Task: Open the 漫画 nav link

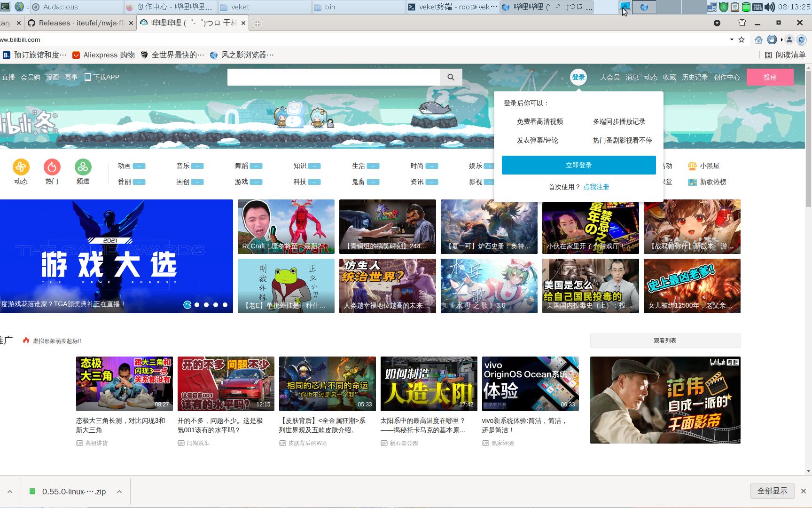Action: [52, 77]
